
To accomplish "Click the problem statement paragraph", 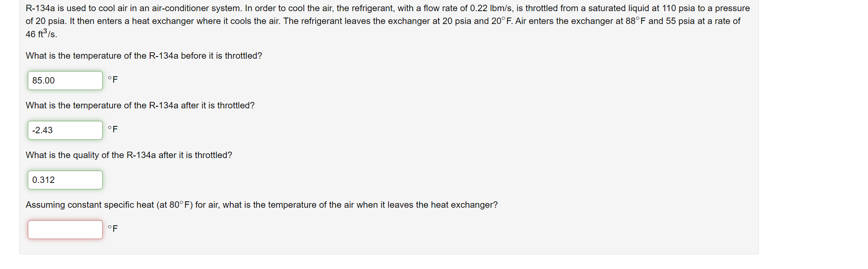I will click(x=385, y=21).
